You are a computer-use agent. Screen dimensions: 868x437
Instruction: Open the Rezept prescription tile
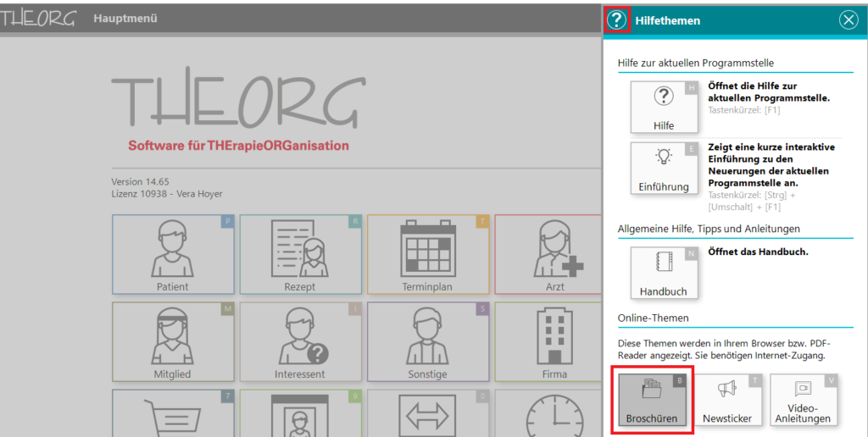tap(300, 254)
